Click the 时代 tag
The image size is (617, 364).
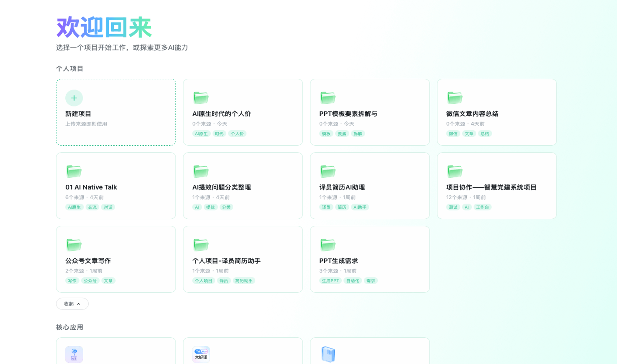coord(219,134)
